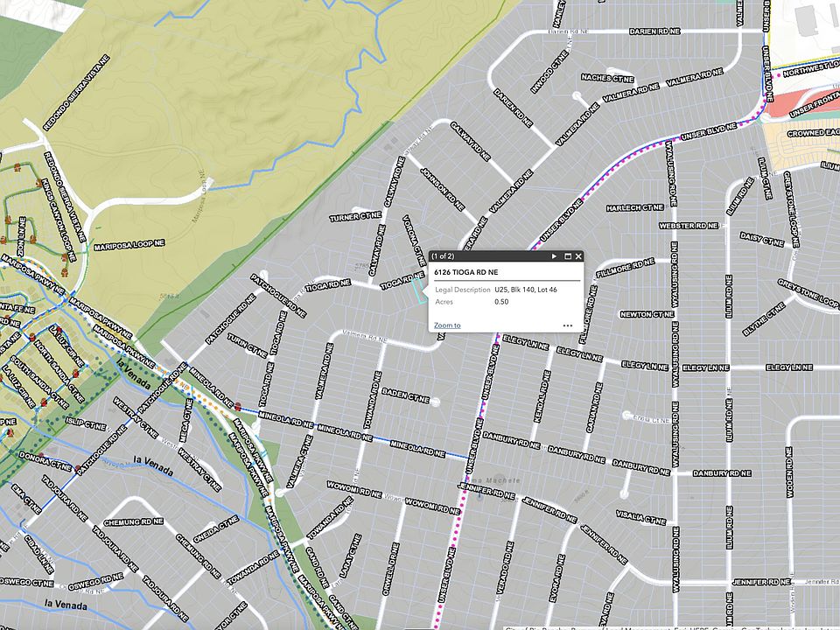Click the "(1 of 2)" feature counter
Image resolution: width=840 pixels, height=630 pixels.
pyautogui.click(x=443, y=256)
